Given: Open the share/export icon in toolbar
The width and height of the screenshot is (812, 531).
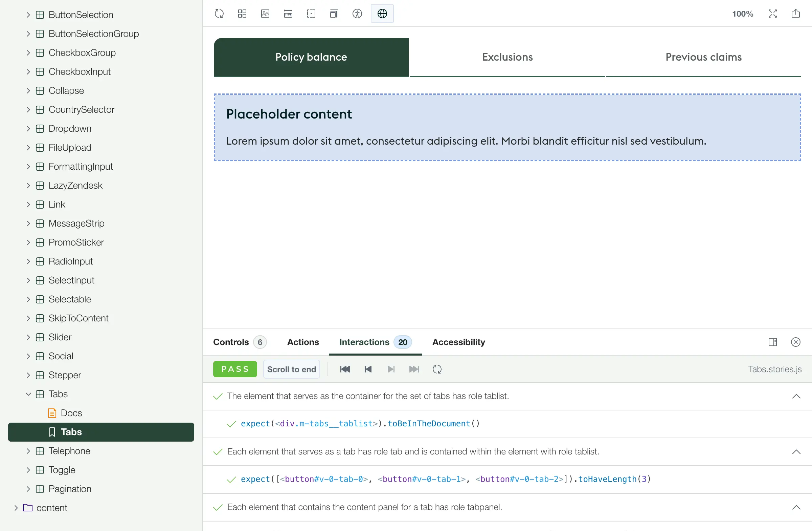Looking at the screenshot, I should pos(796,14).
